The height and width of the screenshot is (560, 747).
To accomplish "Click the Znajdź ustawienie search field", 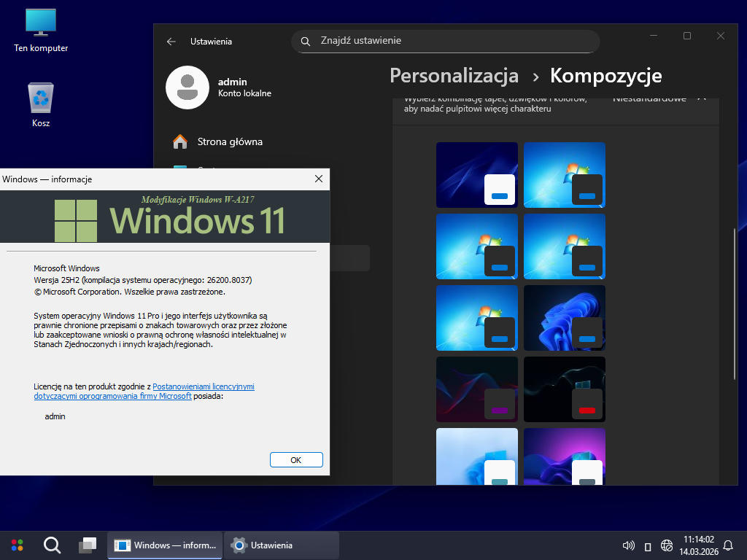I will click(x=445, y=41).
